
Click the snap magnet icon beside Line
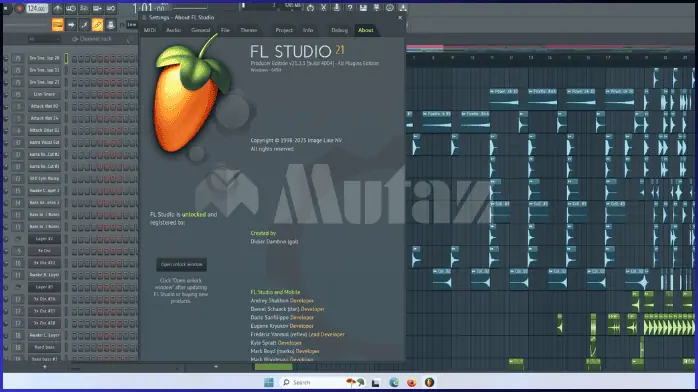(x=122, y=25)
